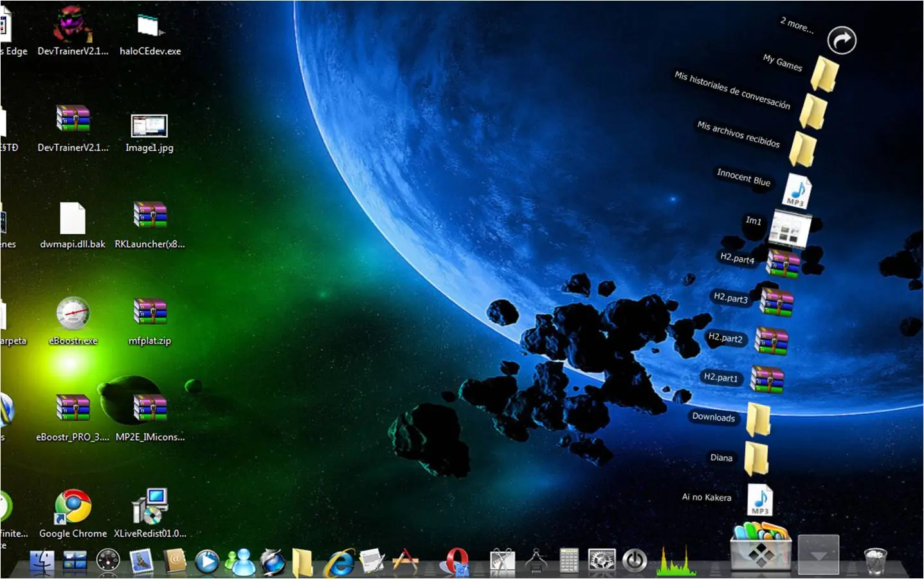This screenshot has height=579, width=924.
Task: Open H2.part3 archive in stack
Action: [777, 302]
